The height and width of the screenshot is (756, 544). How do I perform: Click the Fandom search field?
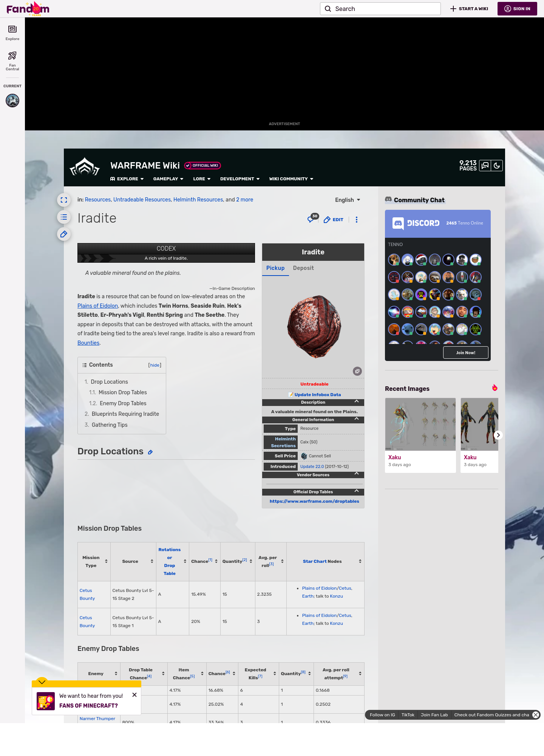tap(380, 9)
